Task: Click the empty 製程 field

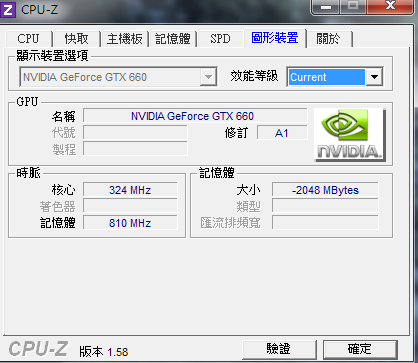Action: 135,149
